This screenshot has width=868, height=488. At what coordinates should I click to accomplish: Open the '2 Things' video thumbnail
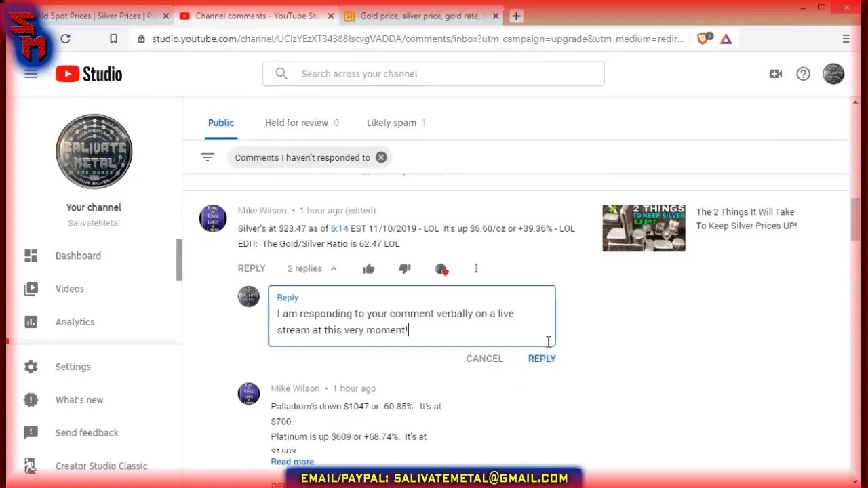pos(644,228)
